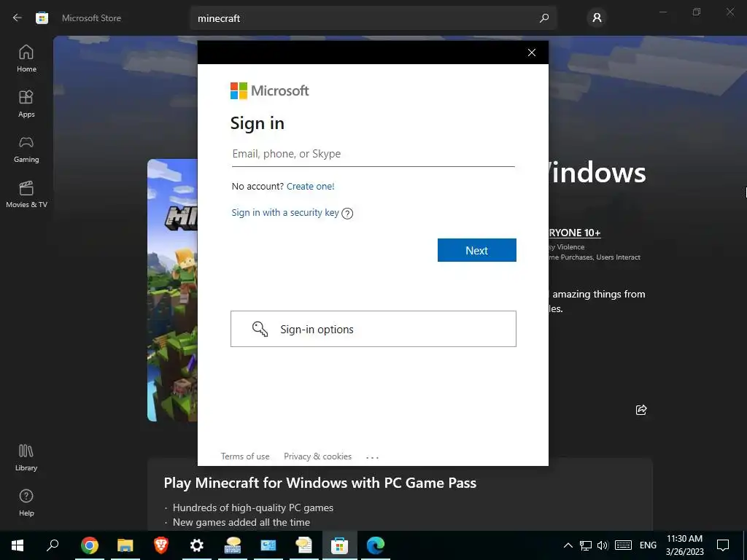Open Privacy & cookies link
The height and width of the screenshot is (560, 747).
317,456
